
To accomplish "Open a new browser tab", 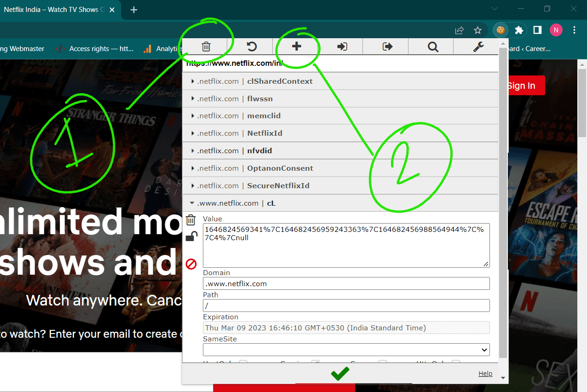I will tap(134, 10).
